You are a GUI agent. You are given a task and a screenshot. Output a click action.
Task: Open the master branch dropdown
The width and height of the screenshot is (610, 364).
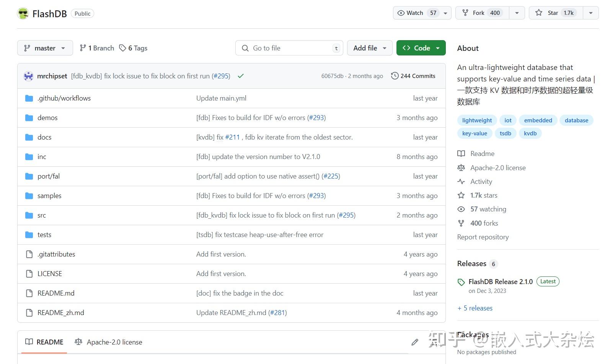(45, 48)
